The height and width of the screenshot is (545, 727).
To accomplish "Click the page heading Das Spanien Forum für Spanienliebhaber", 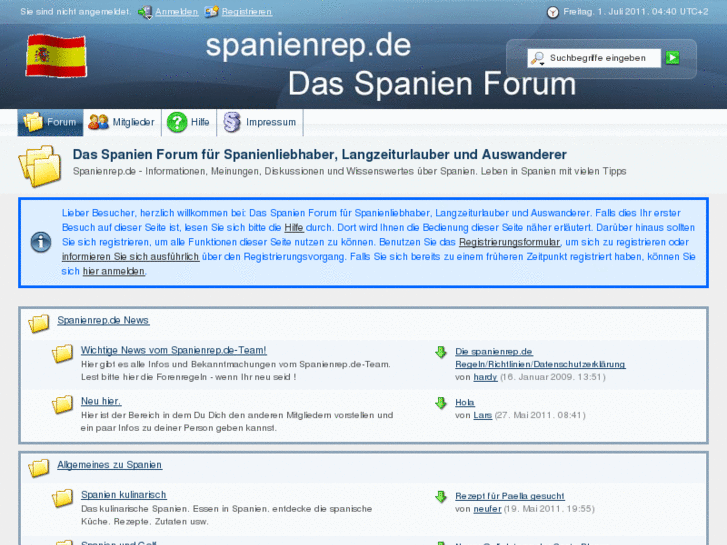I will tap(319, 154).
